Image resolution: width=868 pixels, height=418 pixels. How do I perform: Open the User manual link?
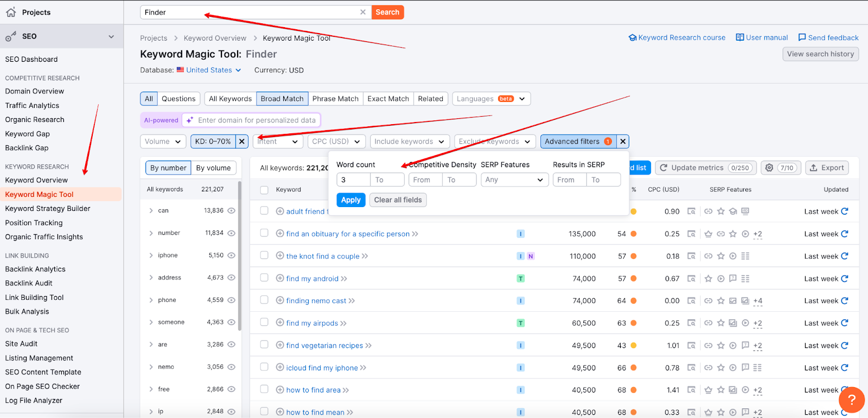[762, 37]
